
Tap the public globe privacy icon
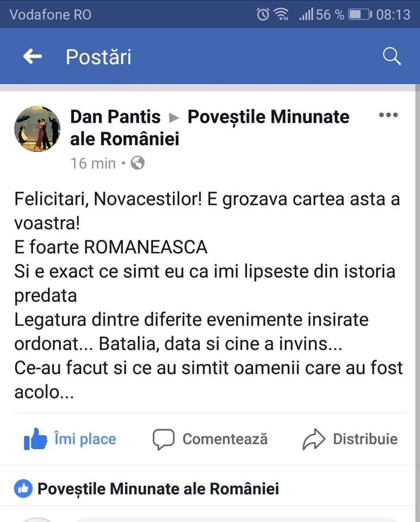138,163
